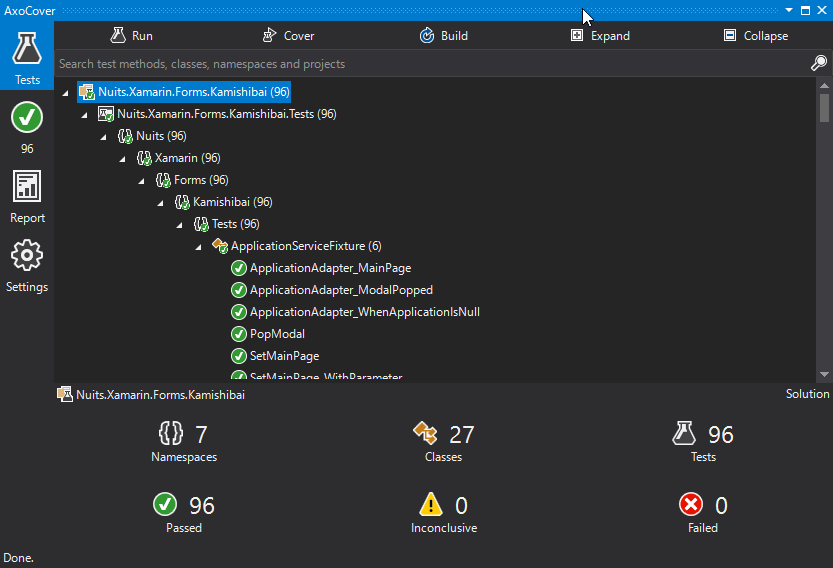Screen dimensions: 833x568
Task: Click the search magnifier icon
Action: coord(819,63)
